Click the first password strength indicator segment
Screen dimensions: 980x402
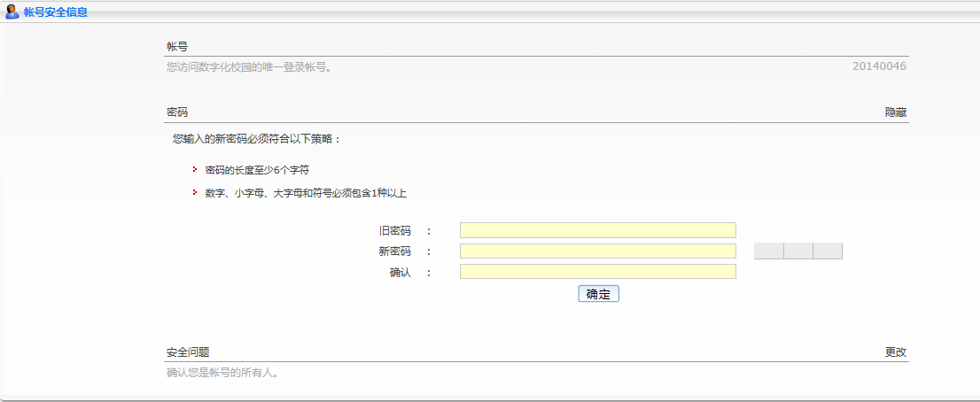(x=768, y=251)
